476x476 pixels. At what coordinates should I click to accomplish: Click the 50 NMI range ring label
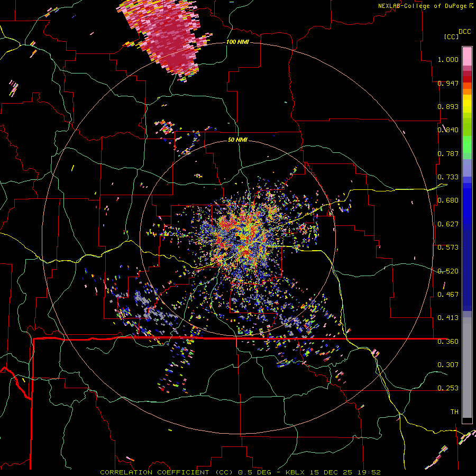[237, 140]
